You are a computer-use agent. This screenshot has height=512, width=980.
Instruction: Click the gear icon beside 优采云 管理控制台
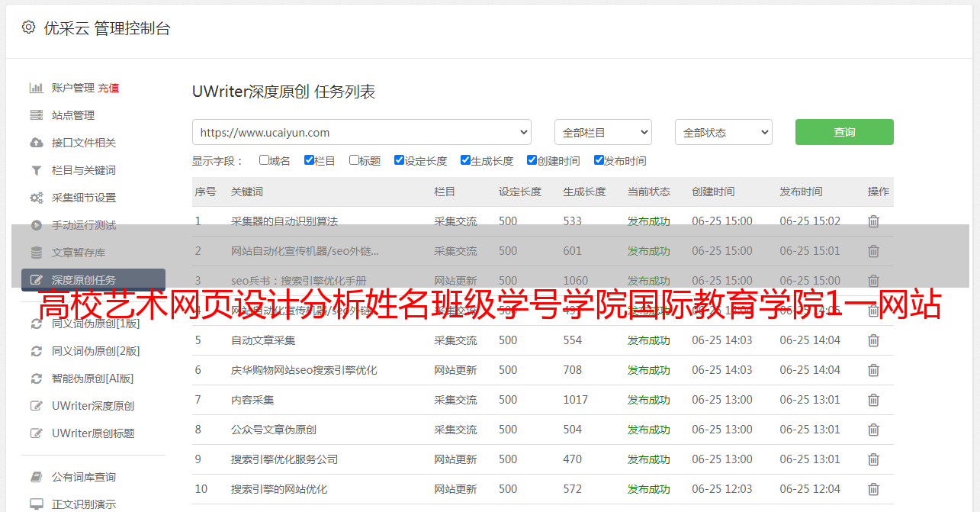tap(28, 27)
